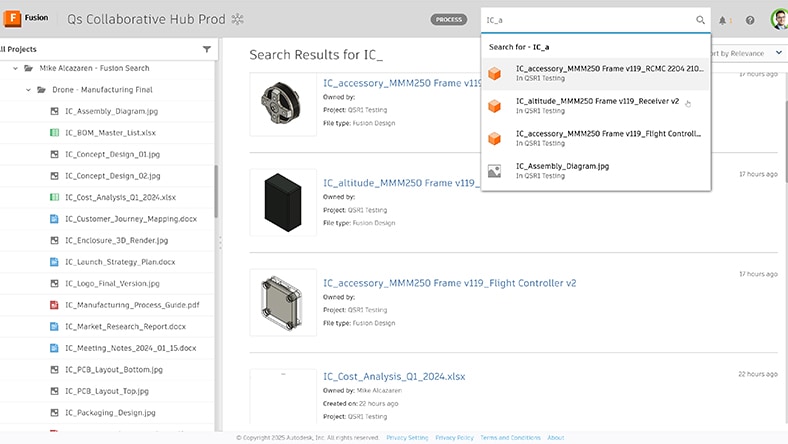The width and height of the screenshot is (788, 444).
Task: Click the search magnifier icon
Action: coord(700,20)
